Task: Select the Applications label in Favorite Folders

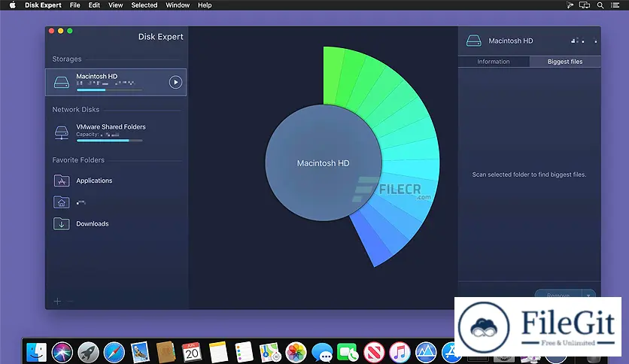Action: click(94, 180)
